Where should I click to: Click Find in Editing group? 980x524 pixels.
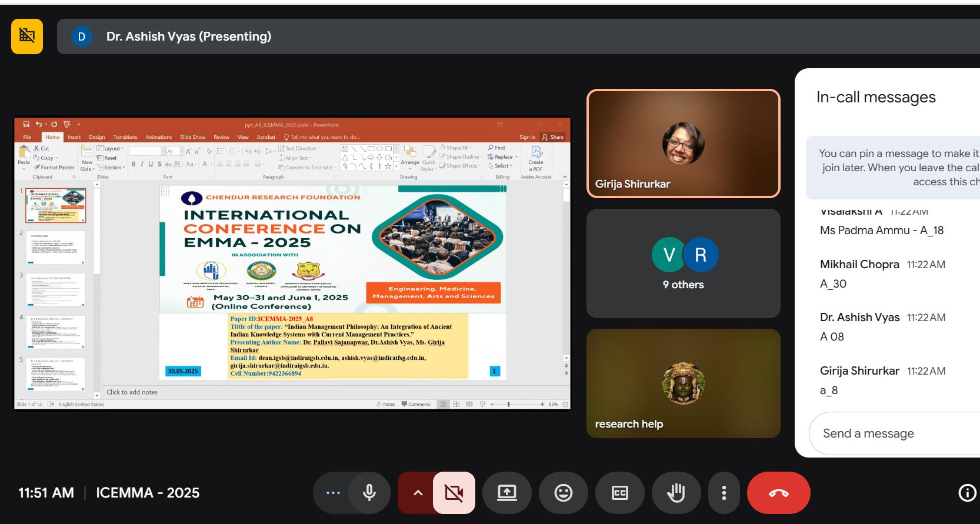496,148
